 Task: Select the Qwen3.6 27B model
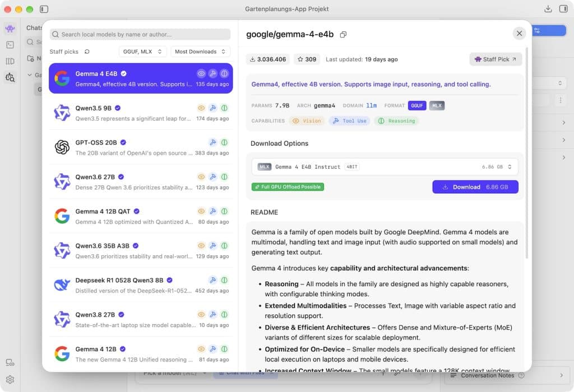click(141, 182)
